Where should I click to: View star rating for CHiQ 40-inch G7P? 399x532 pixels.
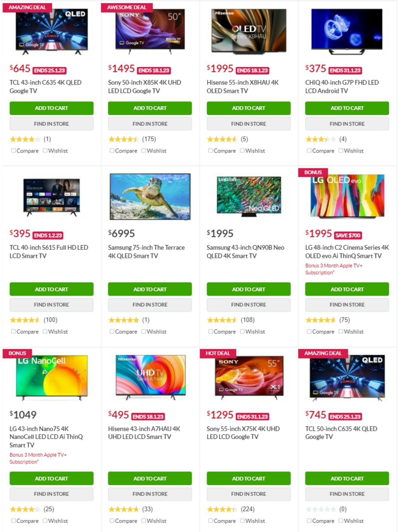(320, 139)
